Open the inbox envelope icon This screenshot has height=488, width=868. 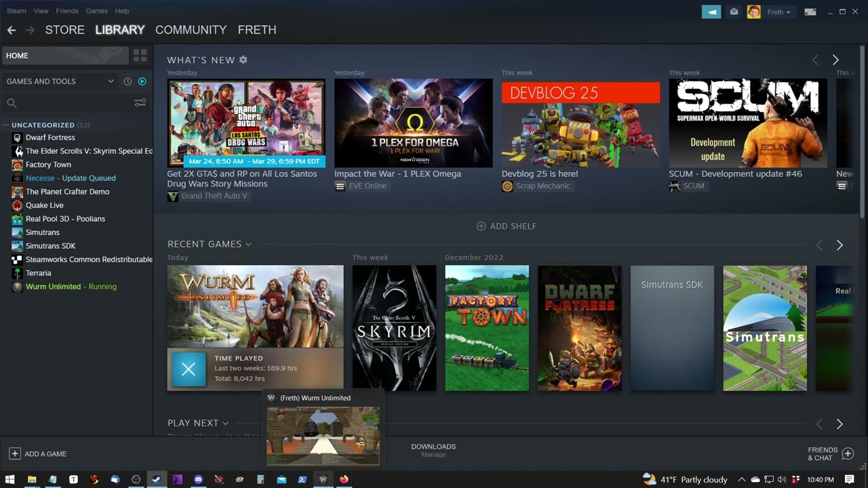(734, 12)
